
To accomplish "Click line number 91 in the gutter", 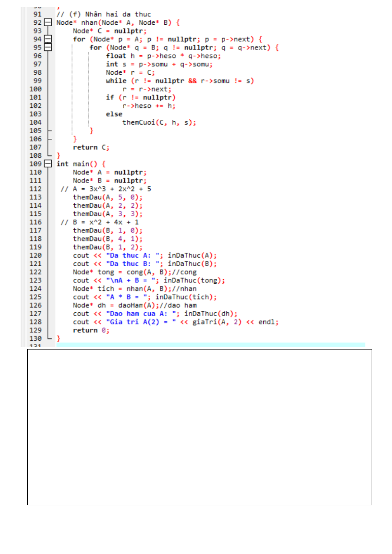I will coord(37,14).
